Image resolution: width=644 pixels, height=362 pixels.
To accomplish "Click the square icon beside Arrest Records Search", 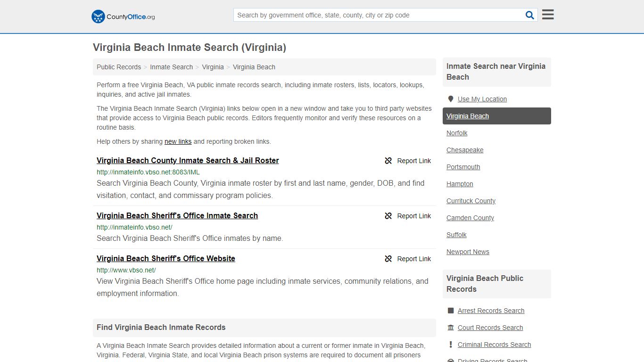I will tap(451, 310).
